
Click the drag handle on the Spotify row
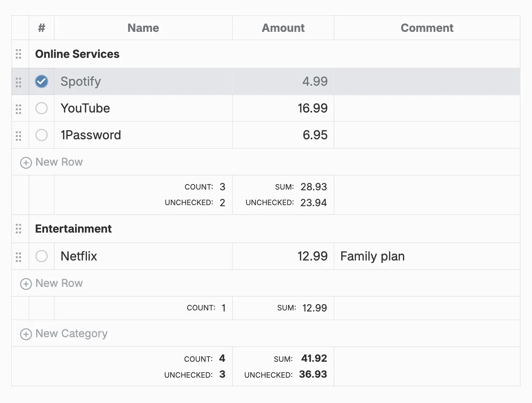[x=18, y=82]
